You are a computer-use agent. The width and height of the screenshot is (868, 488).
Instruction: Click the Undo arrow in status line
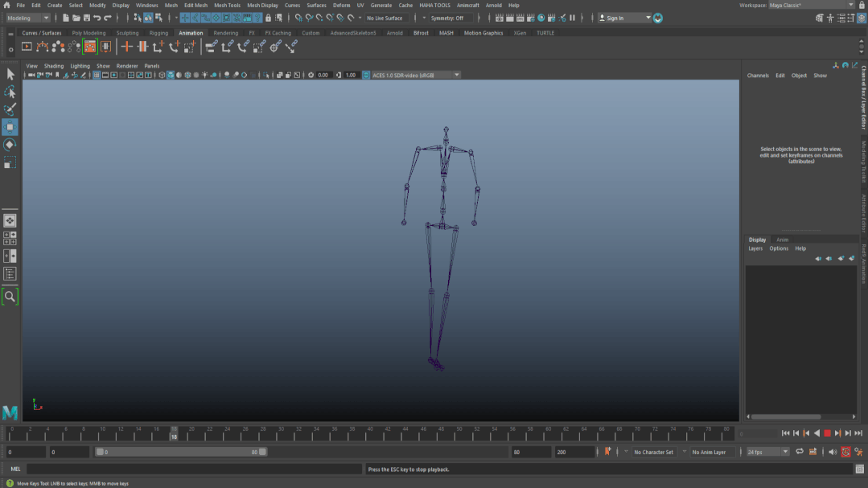pos(97,18)
